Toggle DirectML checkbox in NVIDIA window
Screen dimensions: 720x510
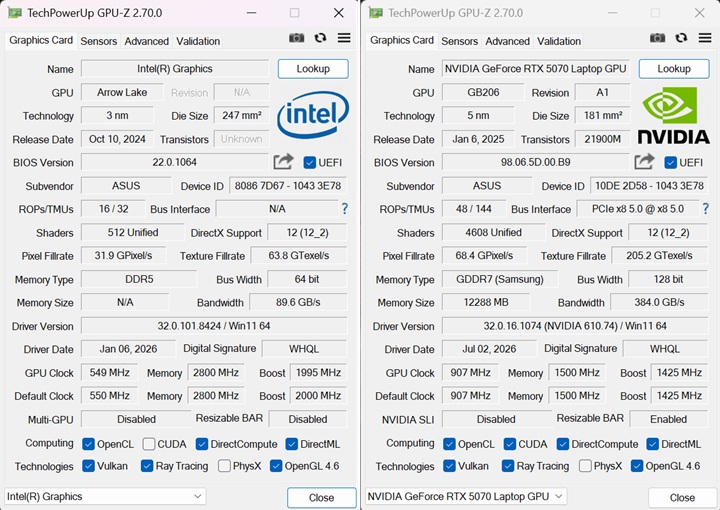(x=652, y=444)
